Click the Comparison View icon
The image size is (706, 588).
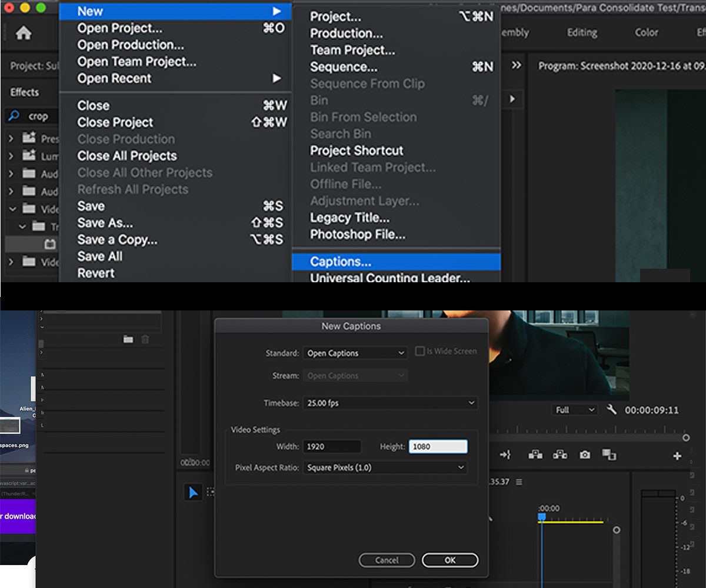608,455
